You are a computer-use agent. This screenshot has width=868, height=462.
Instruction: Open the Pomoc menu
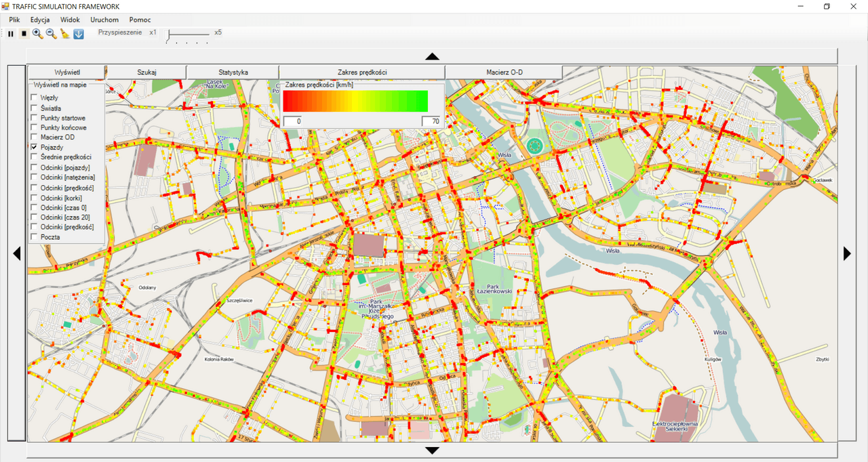(x=140, y=20)
